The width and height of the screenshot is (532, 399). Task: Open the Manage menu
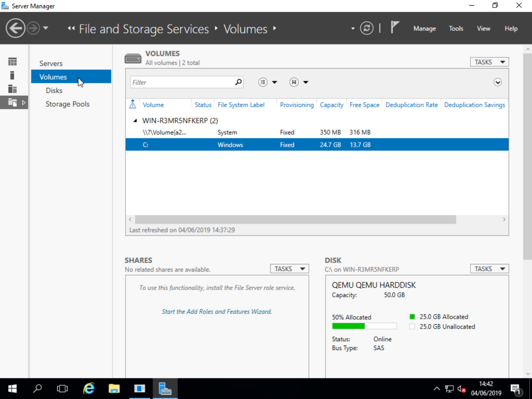(424, 28)
